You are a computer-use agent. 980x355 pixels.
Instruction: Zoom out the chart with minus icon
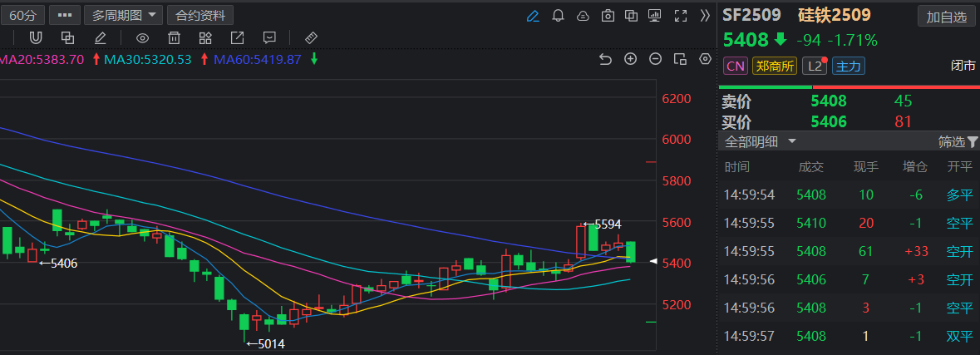click(x=655, y=59)
